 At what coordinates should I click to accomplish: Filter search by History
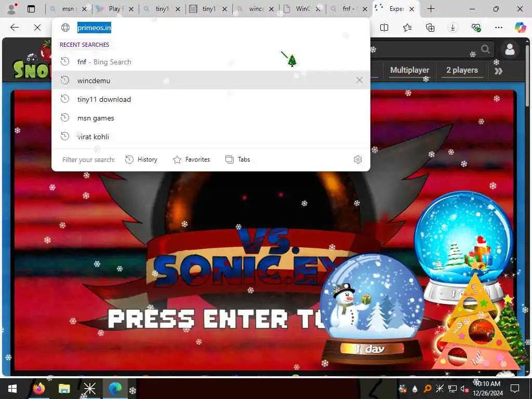[141, 159]
